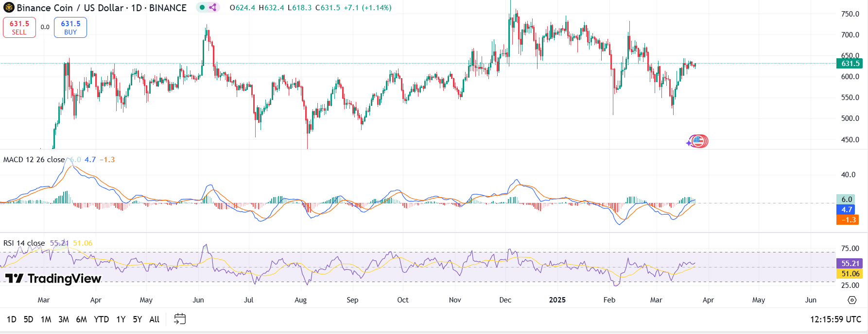The height and width of the screenshot is (334, 868).
Task: Select the 3M time range
Action: 64,319
